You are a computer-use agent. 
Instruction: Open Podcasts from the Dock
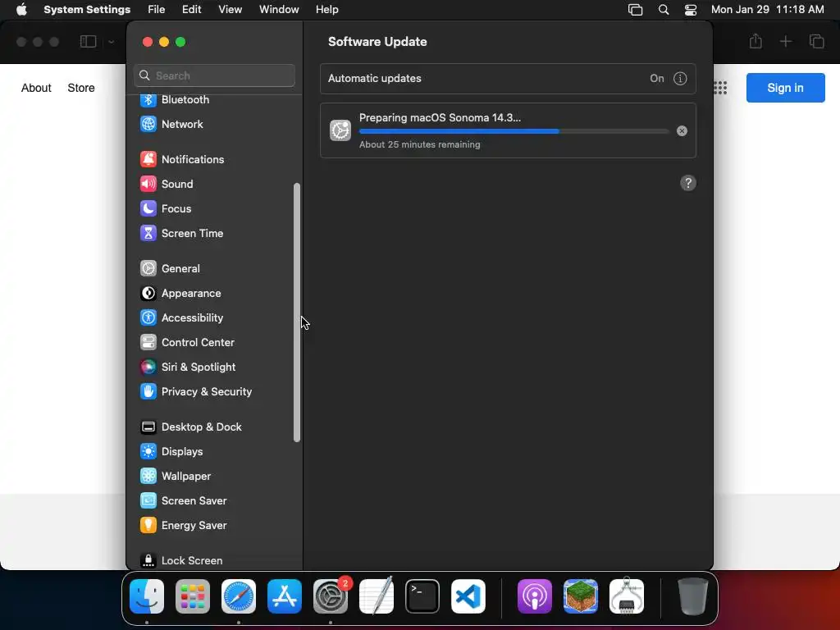point(535,596)
